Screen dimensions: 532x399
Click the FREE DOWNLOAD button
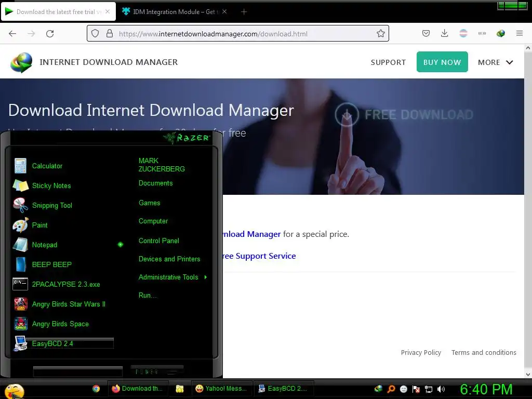point(404,115)
